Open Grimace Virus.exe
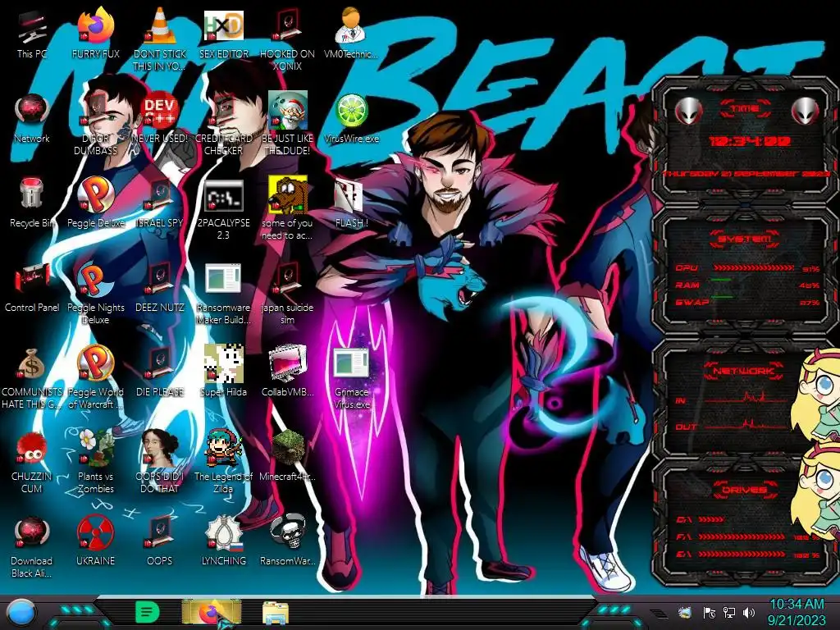840x630 pixels. coord(351,377)
